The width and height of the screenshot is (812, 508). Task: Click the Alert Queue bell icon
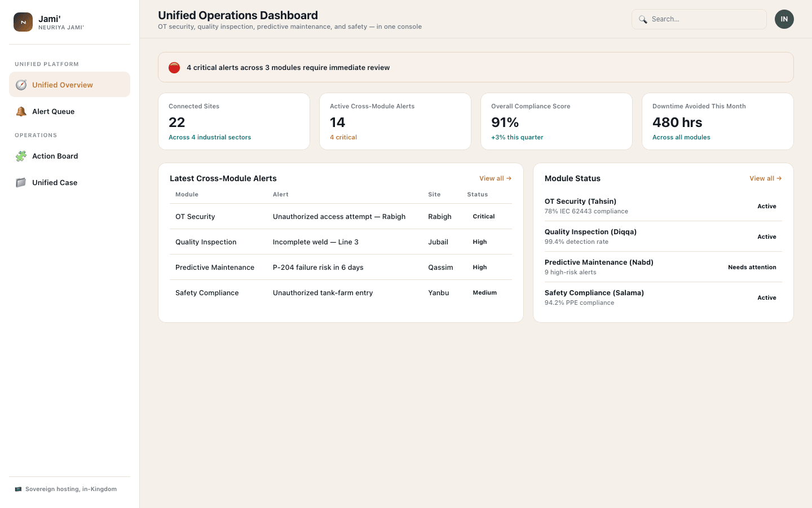tap(21, 111)
